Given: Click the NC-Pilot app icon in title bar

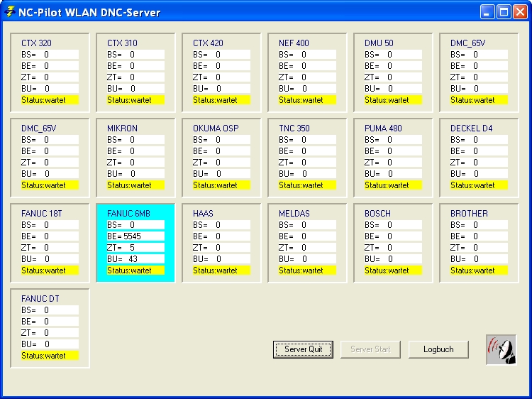Looking at the screenshot, I should pyautogui.click(x=10, y=12).
